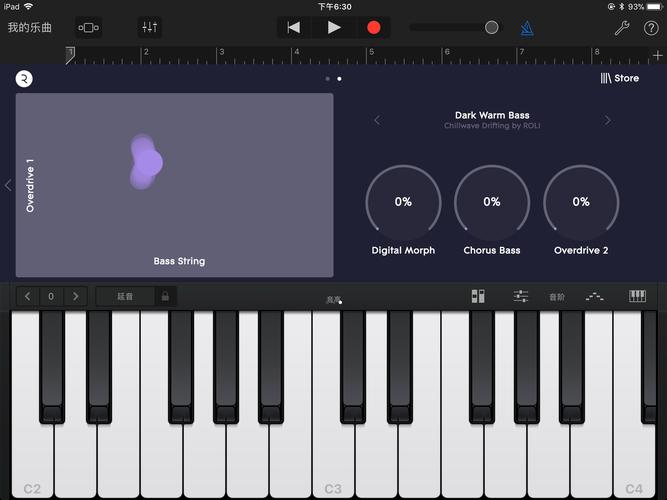667x500 pixels.
Task: Click the playhead marker at bar 1
Action: pos(70,56)
